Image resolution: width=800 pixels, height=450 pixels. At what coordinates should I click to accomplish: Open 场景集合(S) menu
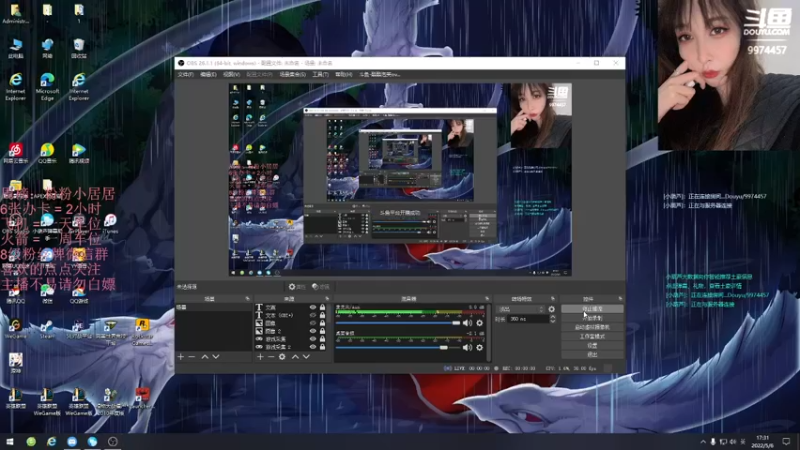292,74
